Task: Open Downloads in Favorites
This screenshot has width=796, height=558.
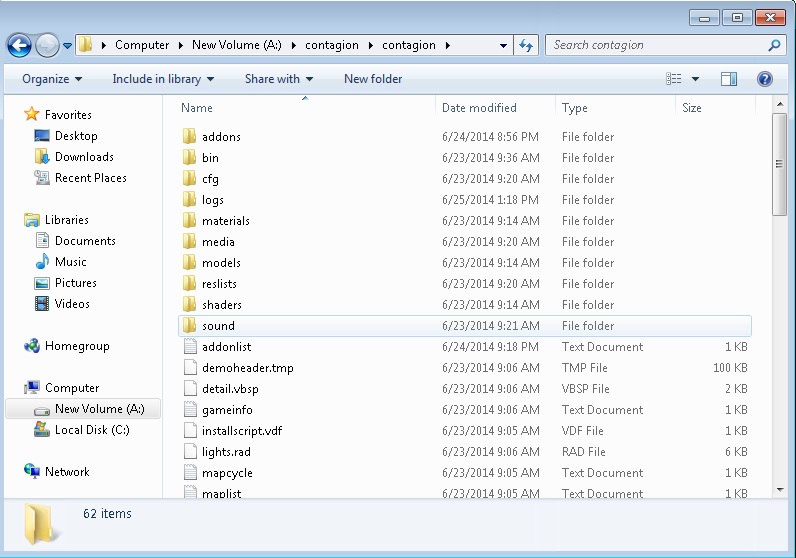Action: (84, 156)
